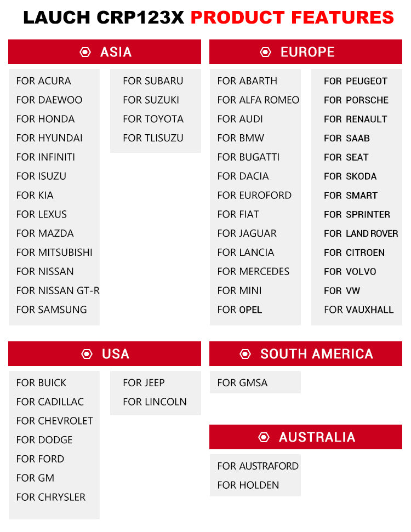This screenshot has height=532, width=411.
Task: Click FOR AUSTRAFORD entry
Action: click(258, 466)
